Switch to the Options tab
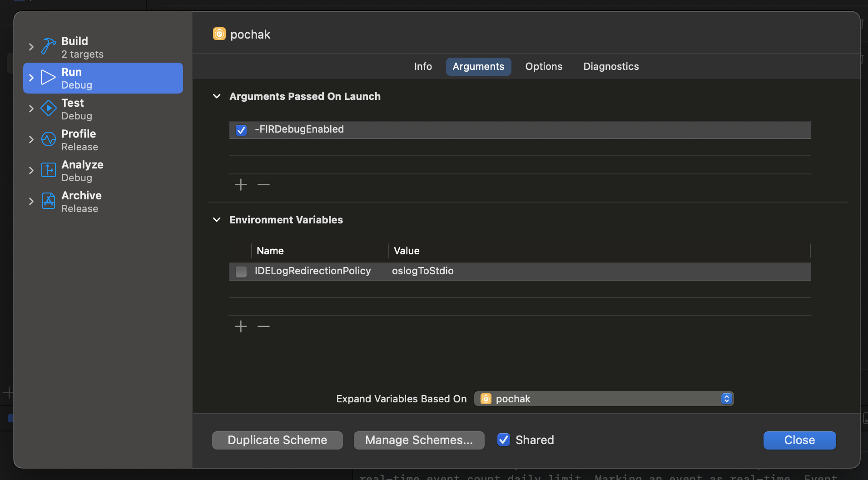The image size is (868, 480). click(544, 67)
